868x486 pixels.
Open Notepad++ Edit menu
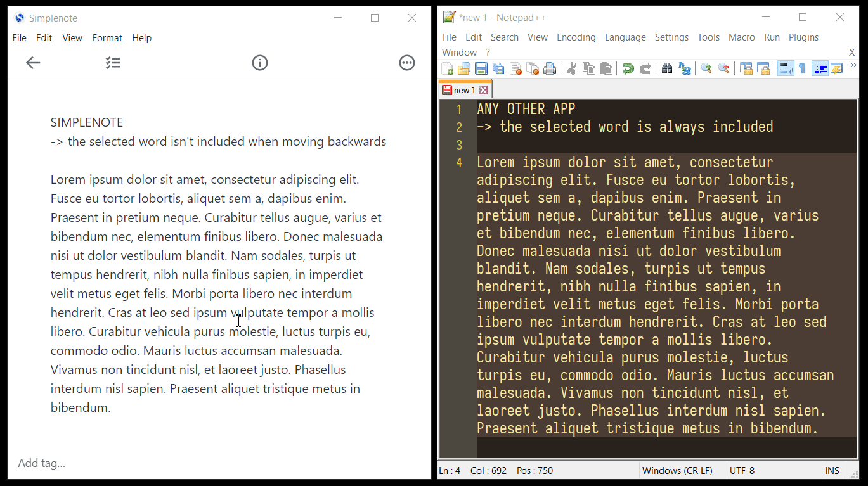[474, 37]
